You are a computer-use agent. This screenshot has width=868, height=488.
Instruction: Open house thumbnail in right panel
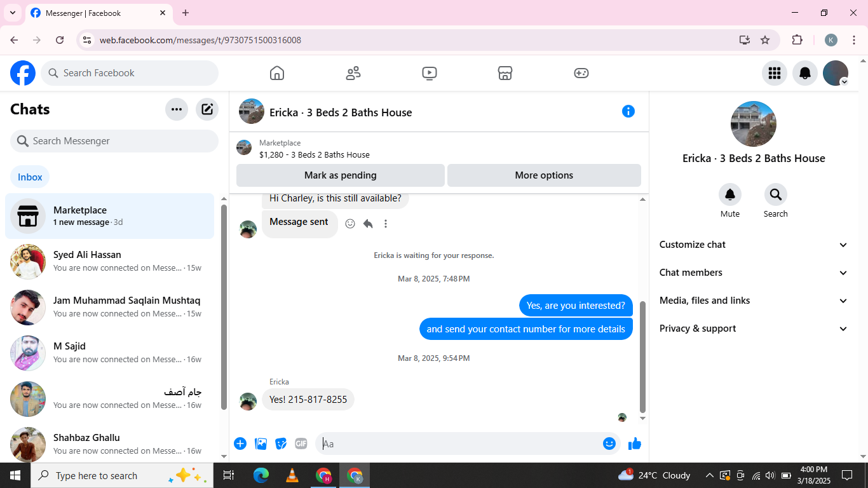754,124
